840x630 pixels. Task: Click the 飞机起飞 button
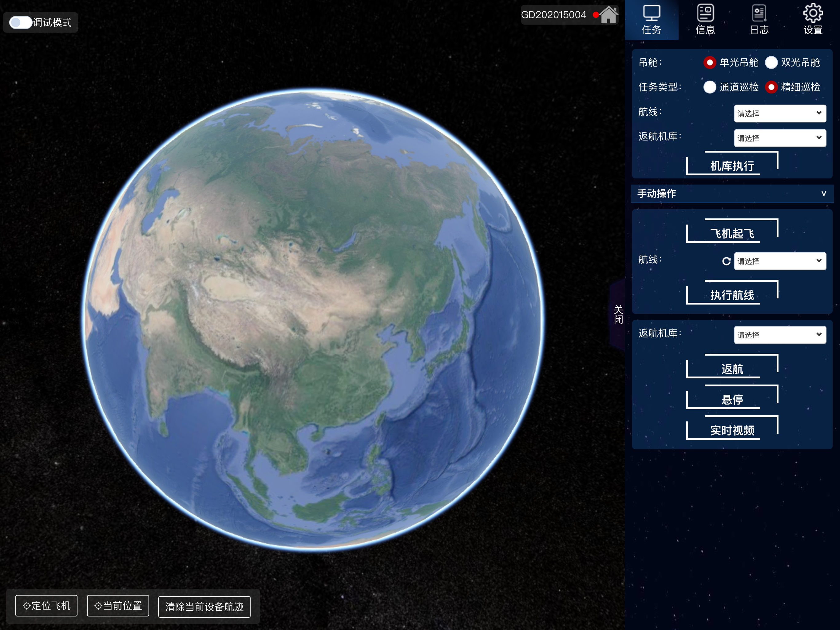(x=732, y=231)
